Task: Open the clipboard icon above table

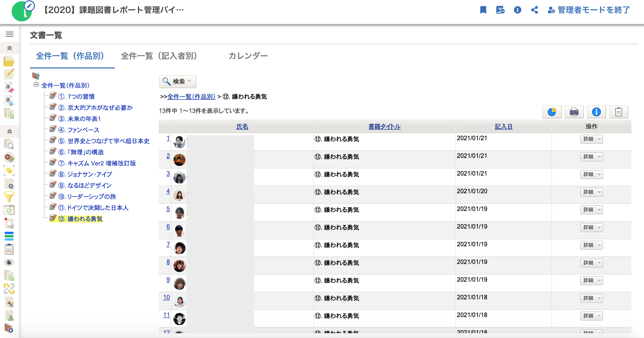Action: click(x=618, y=112)
